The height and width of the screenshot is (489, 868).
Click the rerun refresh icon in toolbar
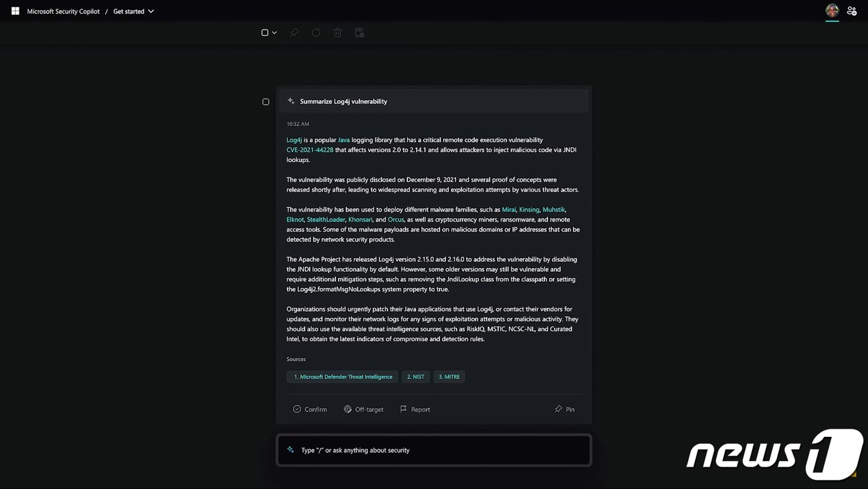pos(316,32)
